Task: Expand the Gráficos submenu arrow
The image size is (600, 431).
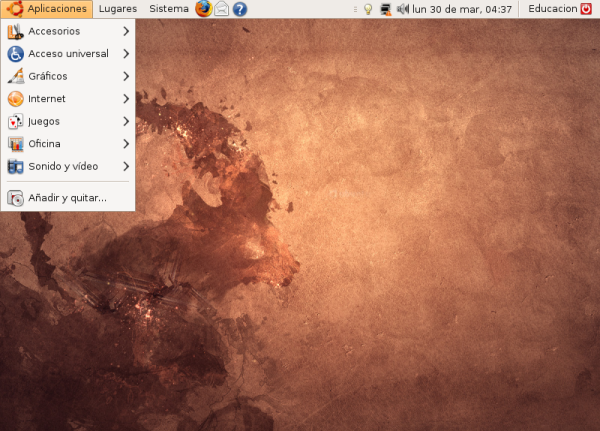Action: tap(126, 76)
